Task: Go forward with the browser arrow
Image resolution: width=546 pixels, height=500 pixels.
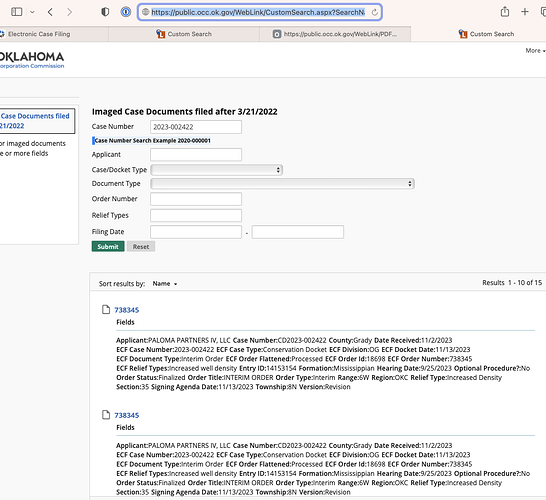Action: tap(69, 12)
